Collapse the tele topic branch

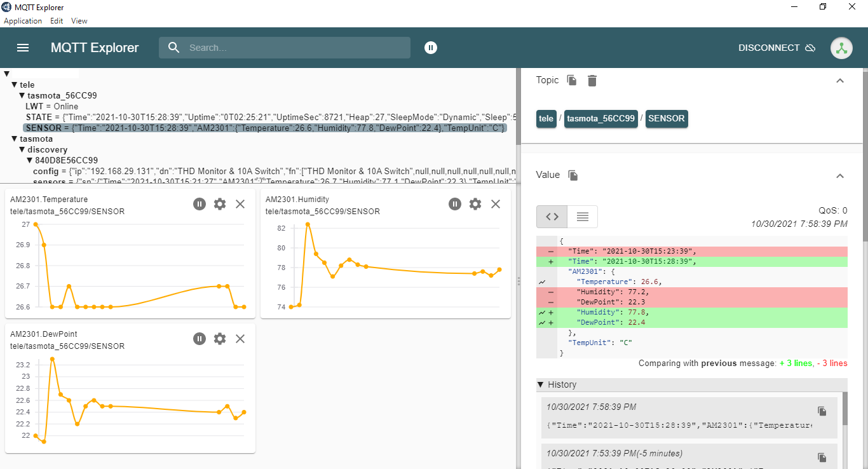[15, 85]
